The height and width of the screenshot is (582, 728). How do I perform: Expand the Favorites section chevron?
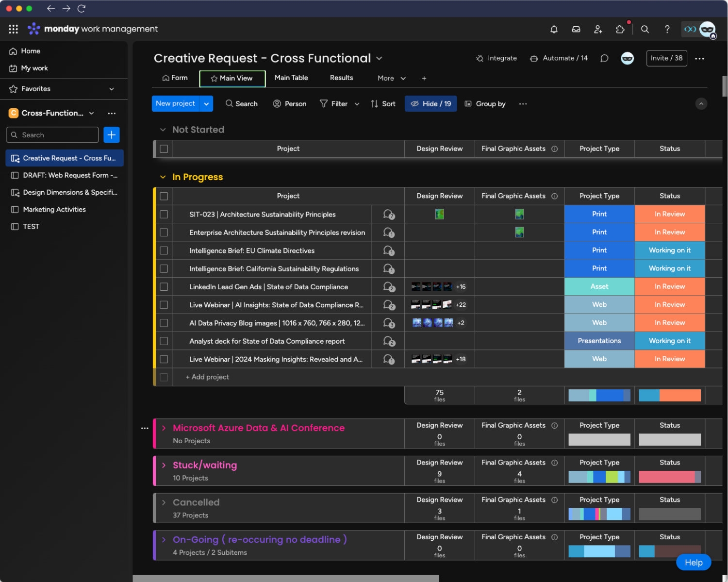click(x=112, y=89)
